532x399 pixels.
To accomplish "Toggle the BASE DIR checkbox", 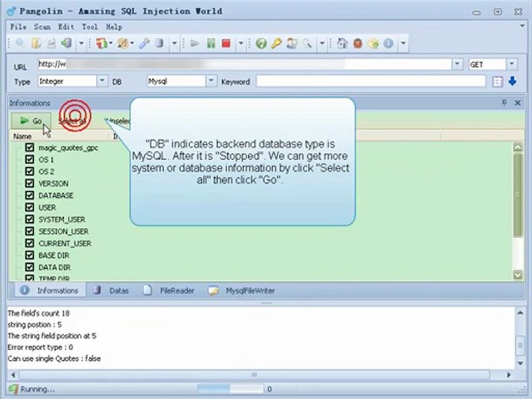I will point(29,255).
